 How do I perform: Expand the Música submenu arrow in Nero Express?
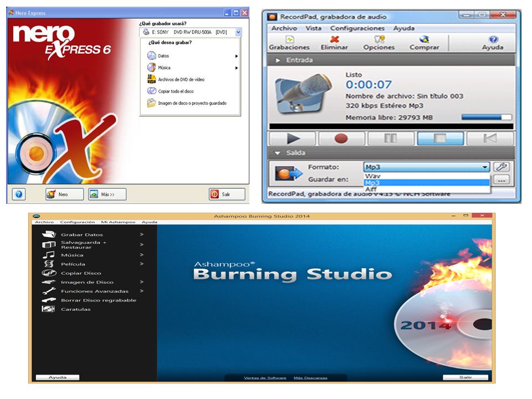point(237,68)
